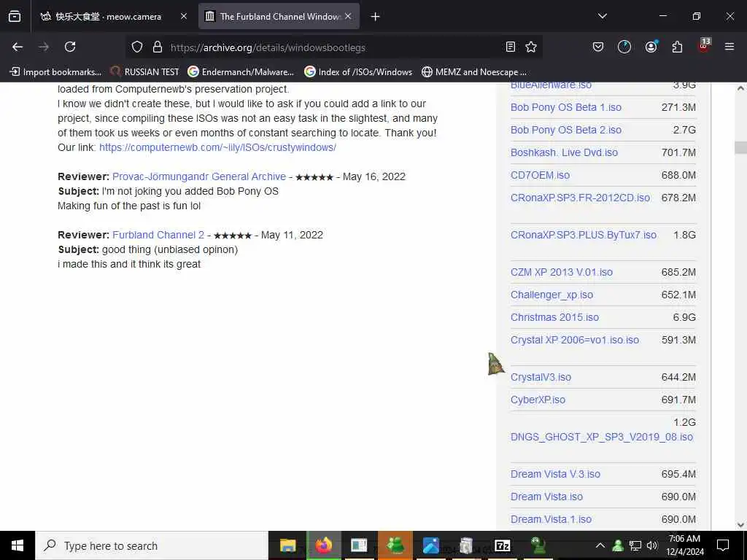This screenshot has width=747, height=560.
Task: Toggle reader view icon in address bar
Action: [x=510, y=47]
